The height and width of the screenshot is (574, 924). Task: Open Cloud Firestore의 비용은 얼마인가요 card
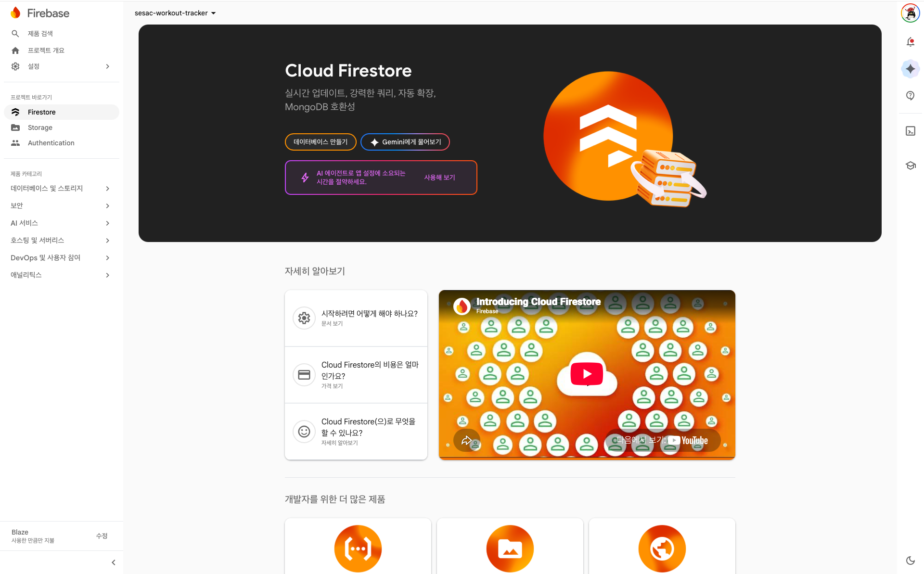(356, 375)
